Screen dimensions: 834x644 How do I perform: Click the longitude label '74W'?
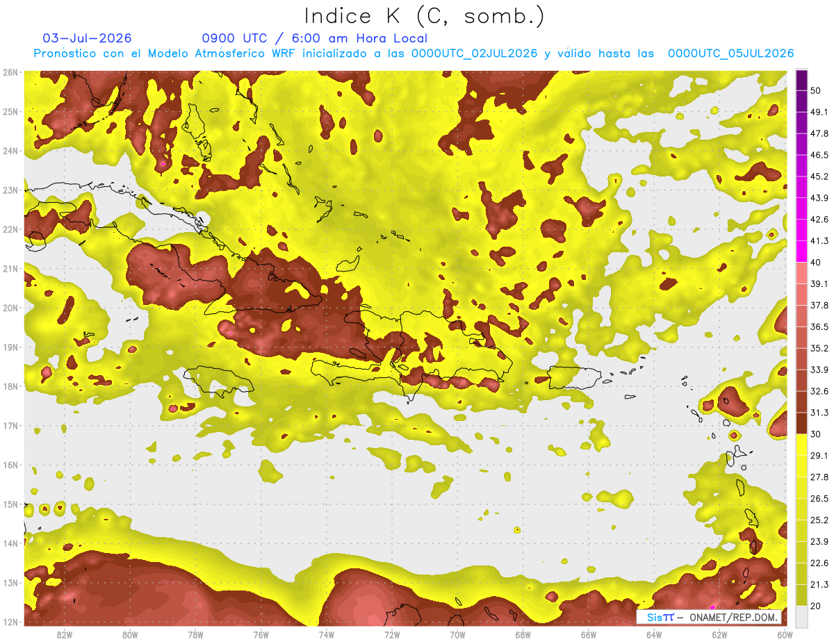tap(326, 634)
